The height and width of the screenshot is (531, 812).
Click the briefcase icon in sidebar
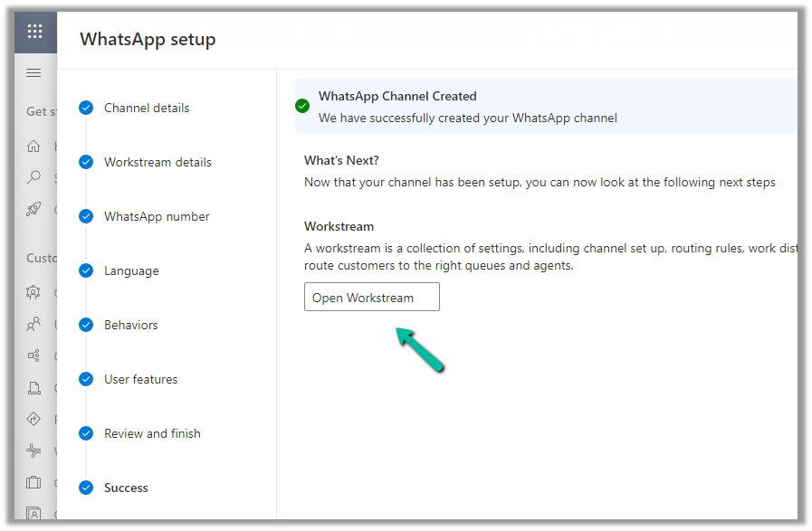(x=33, y=482)
